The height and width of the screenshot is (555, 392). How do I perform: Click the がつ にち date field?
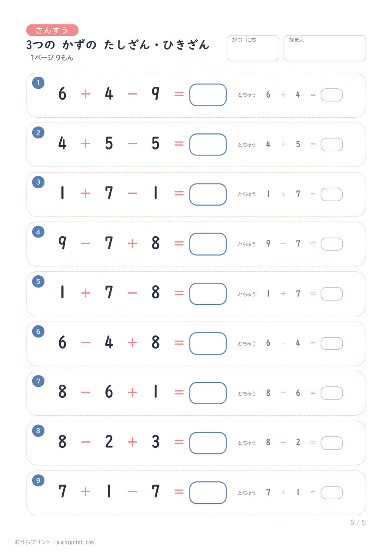(x=253, y=48)
